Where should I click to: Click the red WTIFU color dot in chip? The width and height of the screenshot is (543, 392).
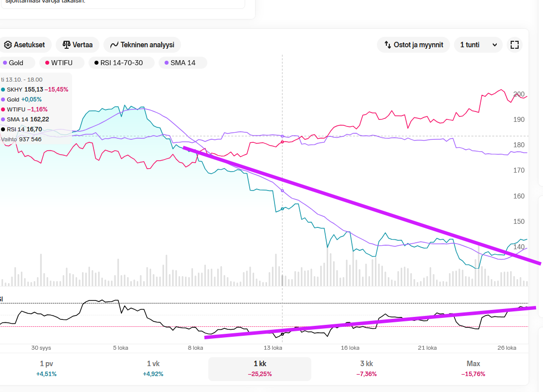pyautogui.click(x=47, y=63)
